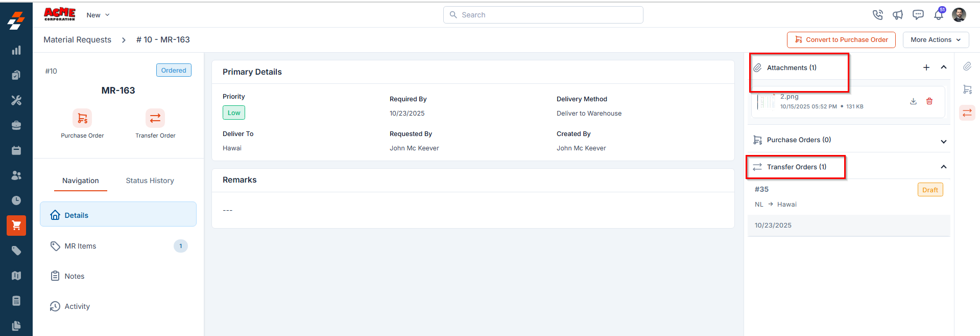Image resolution: width=980 pixels, height=336 pixels.
Task: Click the Purchase Order cart icon under MR-163
Action: [x=82, y=118]
